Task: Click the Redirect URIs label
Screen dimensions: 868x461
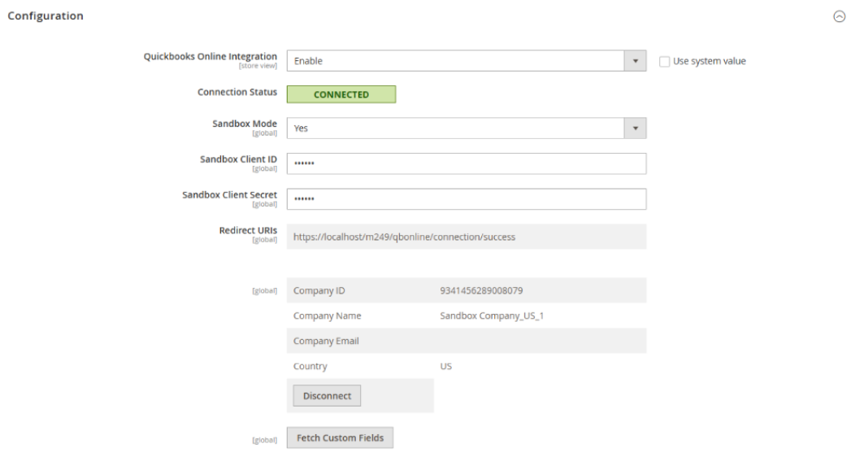Action: [247, 231]
